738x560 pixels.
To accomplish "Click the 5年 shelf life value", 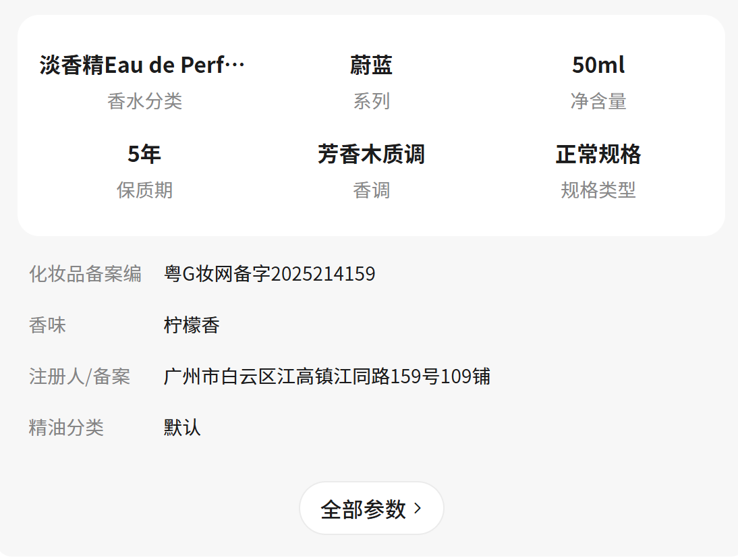I will tap(144, 155).
